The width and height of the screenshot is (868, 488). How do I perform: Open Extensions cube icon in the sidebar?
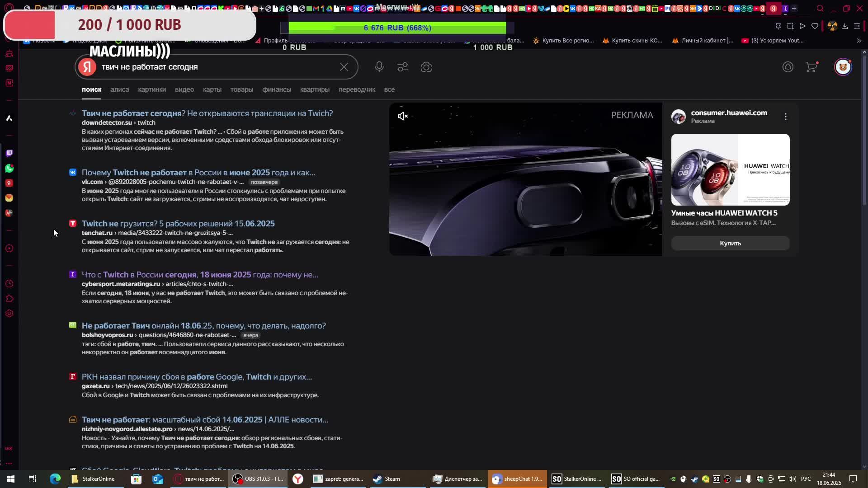[9, 299]
